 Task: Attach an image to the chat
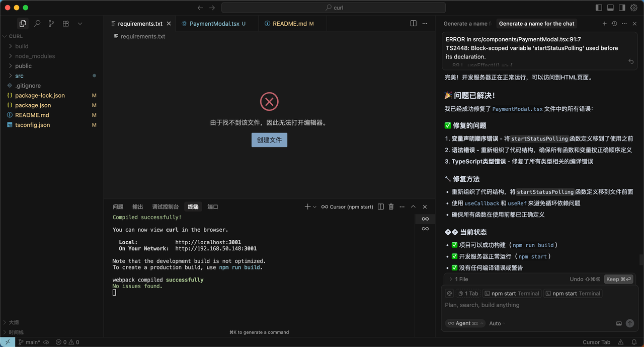[619, 323]
